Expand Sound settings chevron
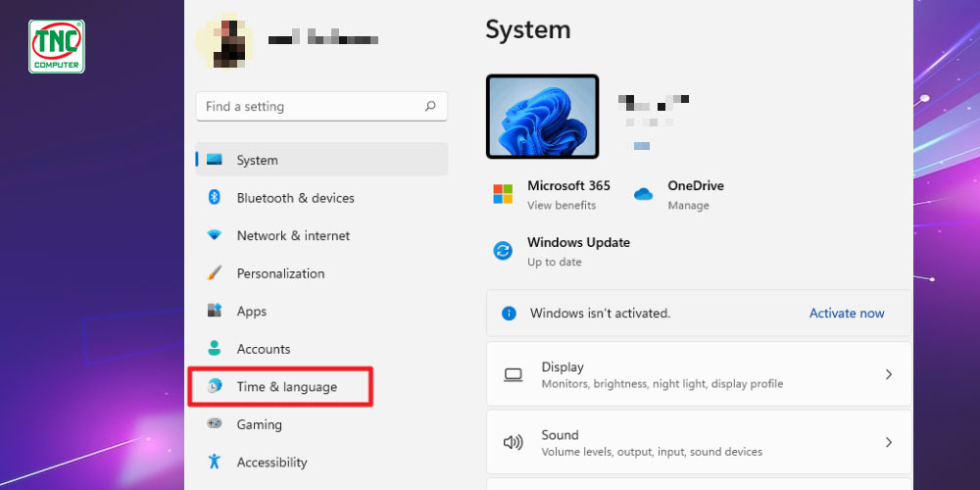This screenshot has height=490, width=980. (888, 443)
